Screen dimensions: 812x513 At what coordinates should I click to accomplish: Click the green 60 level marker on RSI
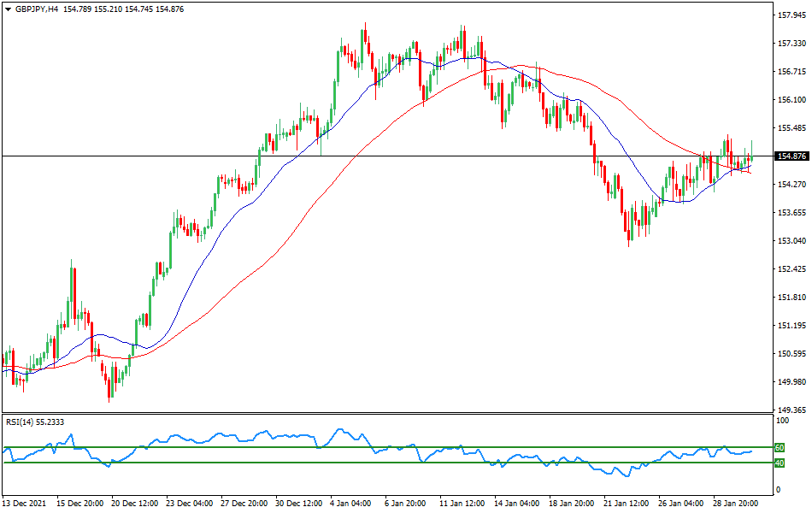(x=779, y=446)
